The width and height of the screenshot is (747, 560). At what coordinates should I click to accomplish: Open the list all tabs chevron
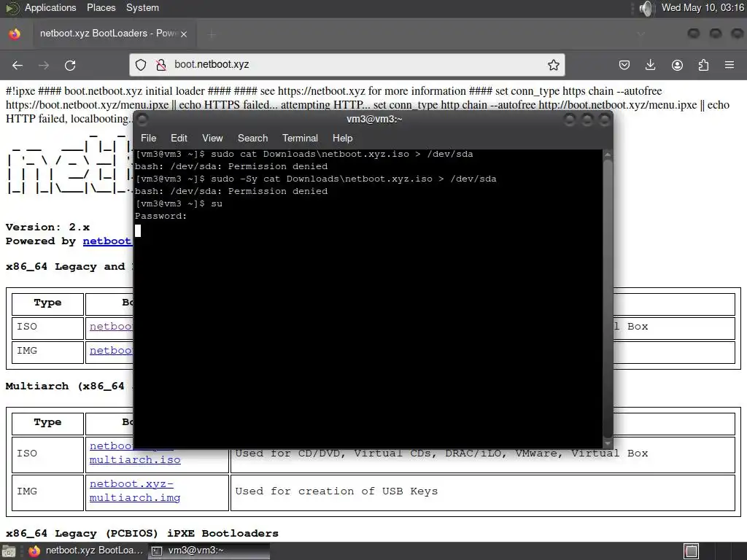(640, 34)
